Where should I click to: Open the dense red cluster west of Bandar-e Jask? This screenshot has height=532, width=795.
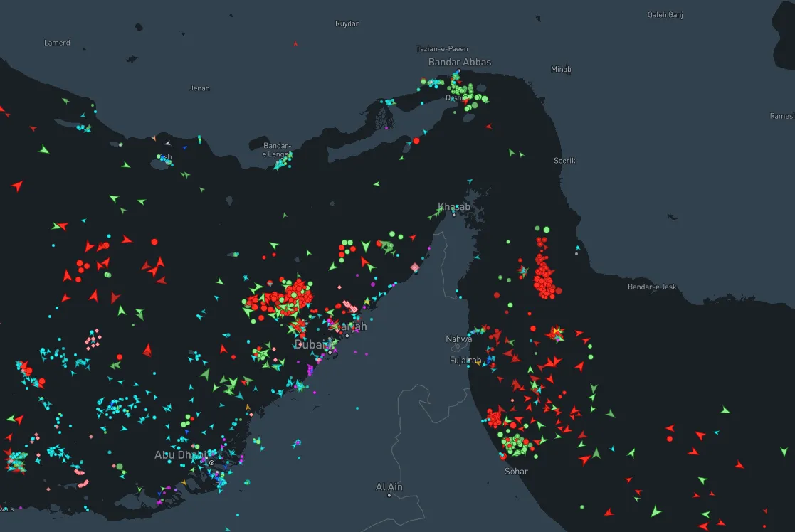(545, 274)
